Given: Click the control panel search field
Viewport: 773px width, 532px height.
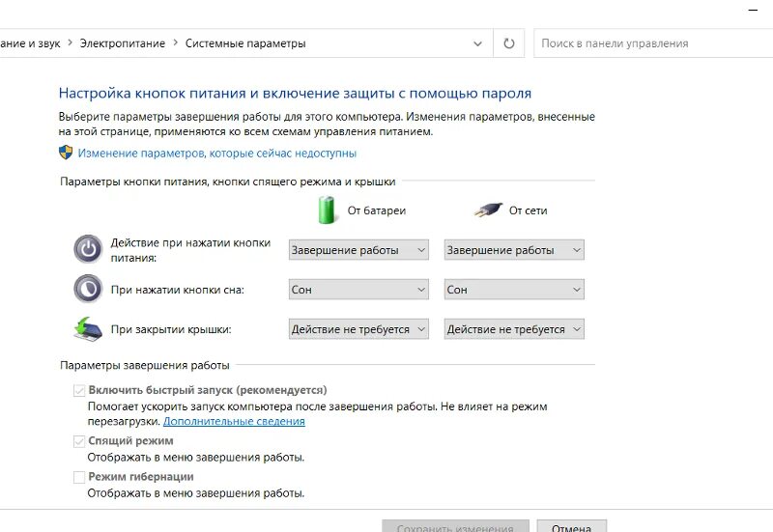Looking at the screenshot, I should (x=653, y=43).
